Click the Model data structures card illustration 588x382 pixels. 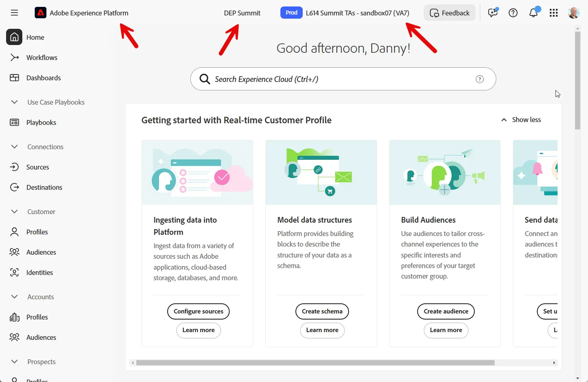(x=321, y=172)
